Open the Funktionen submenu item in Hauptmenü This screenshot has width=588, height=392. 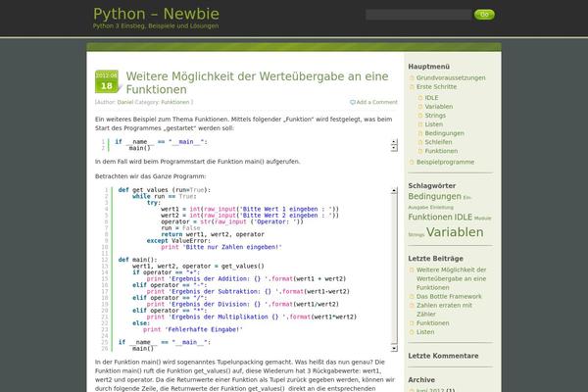tap(441, 151)
